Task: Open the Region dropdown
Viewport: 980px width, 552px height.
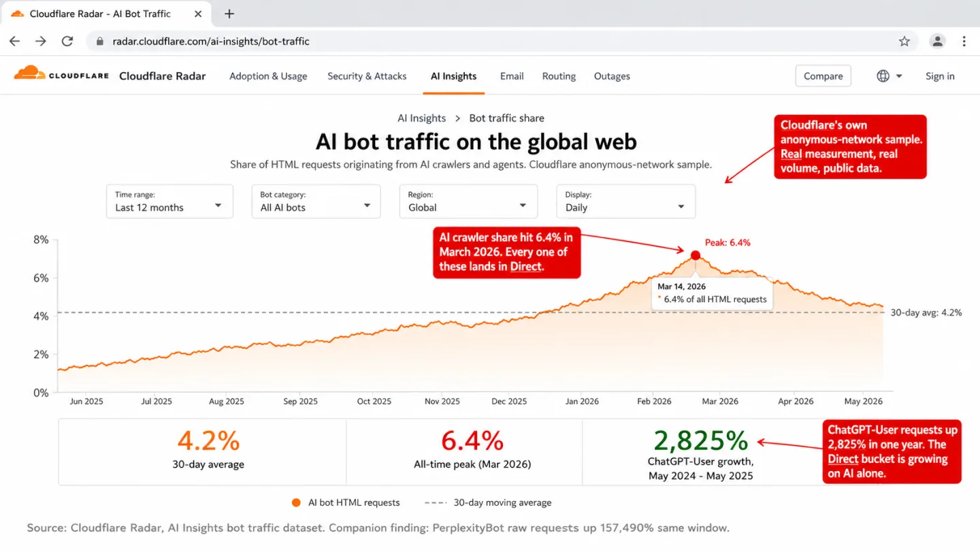Action: point(468,201)
